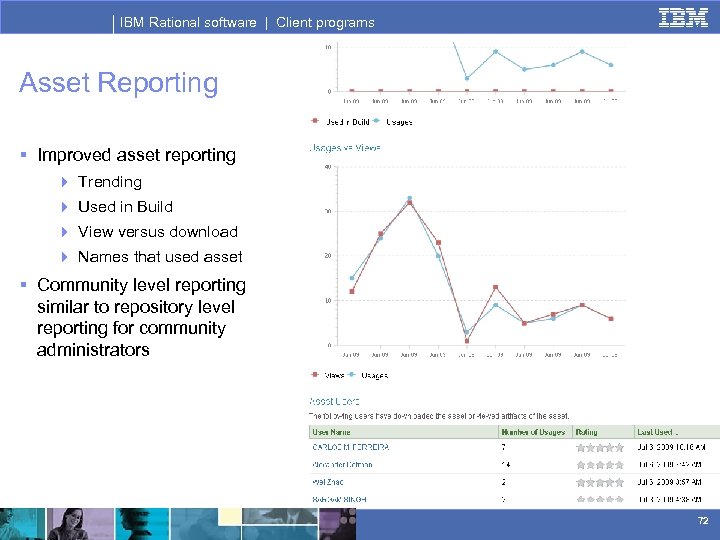720x540 pixels.
Task: Click the Names that used asset text
Action: pyautogui.click(x=160, y=257)
